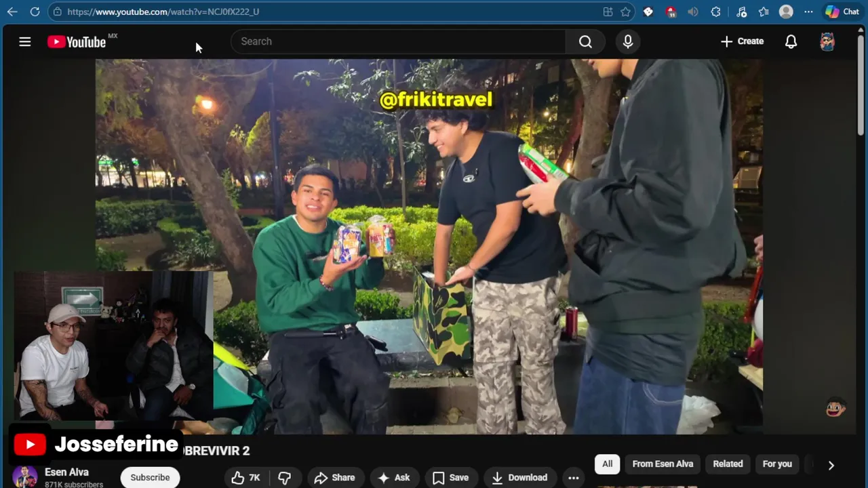Click the Ask button
The image size is (868, 488).
click(394, 477)
